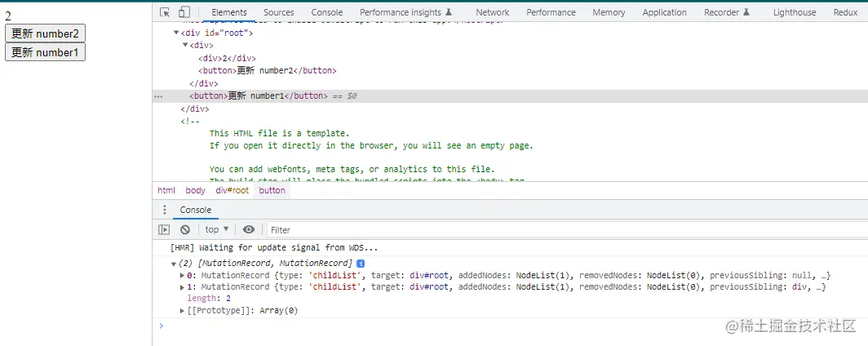Show the console sidebar icon

click(164, 229)
